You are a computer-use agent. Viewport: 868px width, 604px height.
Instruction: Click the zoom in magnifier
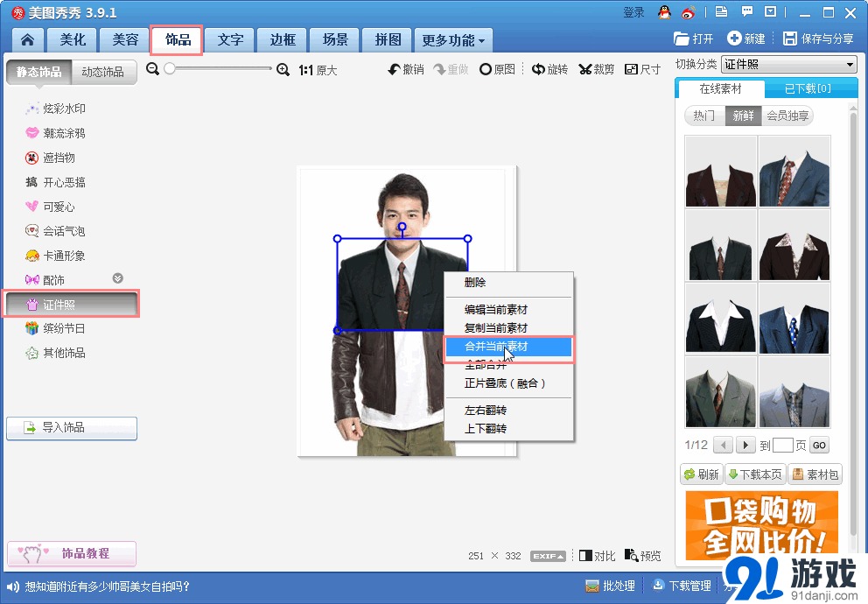(x=283, y=70)
